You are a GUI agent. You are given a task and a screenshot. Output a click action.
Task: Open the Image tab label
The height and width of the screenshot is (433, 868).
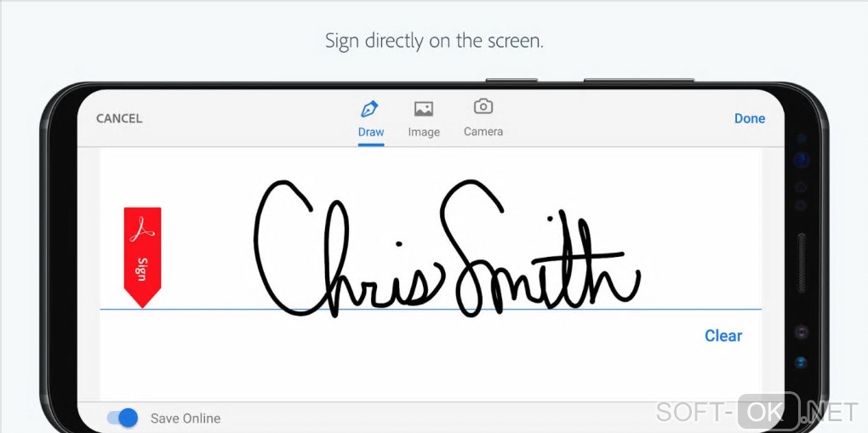(x=424, y=132)
